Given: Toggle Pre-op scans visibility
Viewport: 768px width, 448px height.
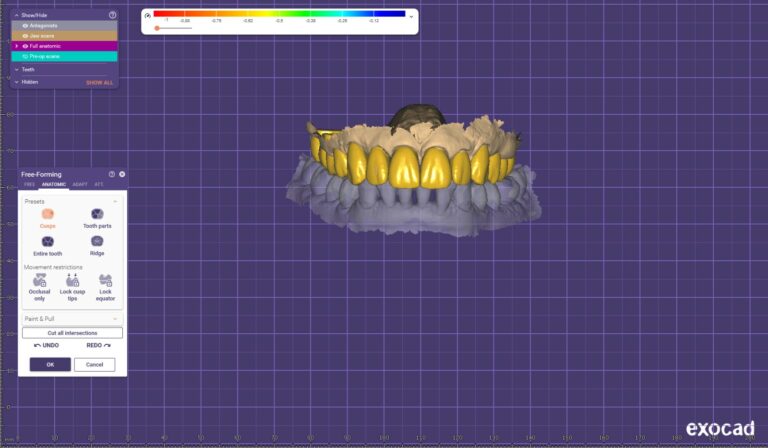Looking at the screenshot, I should (x=26, y=57).
